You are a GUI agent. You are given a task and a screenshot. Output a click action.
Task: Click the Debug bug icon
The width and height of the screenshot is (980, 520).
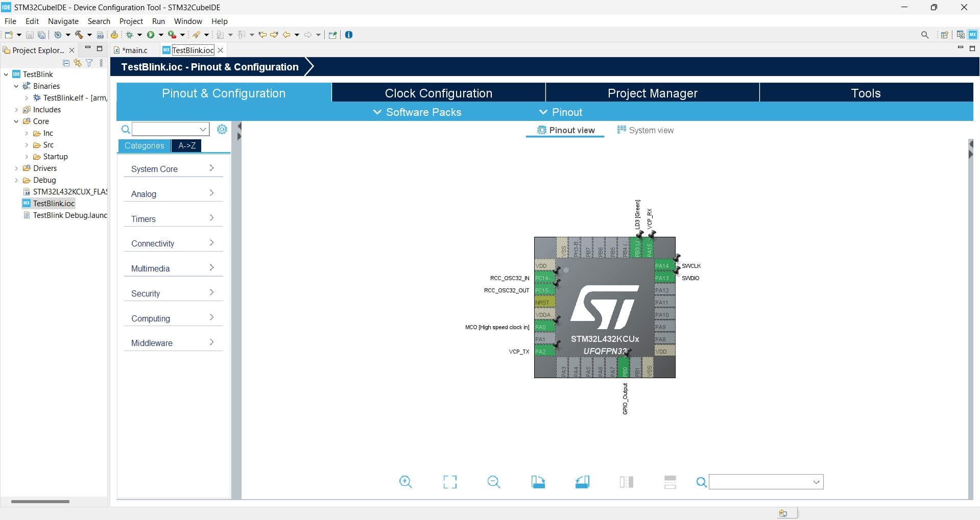point(129,35)
